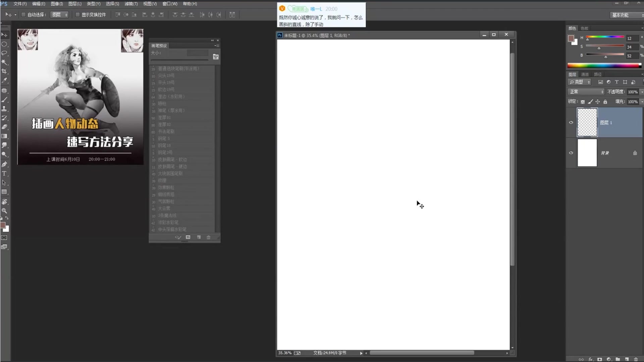644x362 pixels.
Task: Select the Lasso tool in the toolbar
Action: point(4,53)
